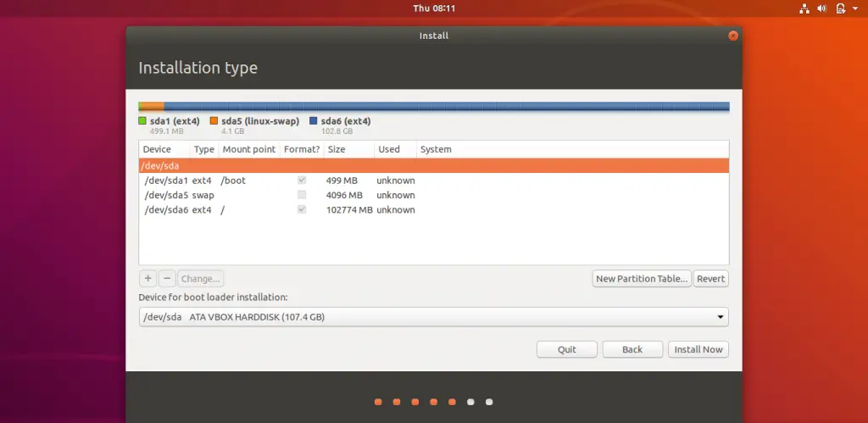Close the Install window
Screen dimensions: 868x423
coord(733,36)
